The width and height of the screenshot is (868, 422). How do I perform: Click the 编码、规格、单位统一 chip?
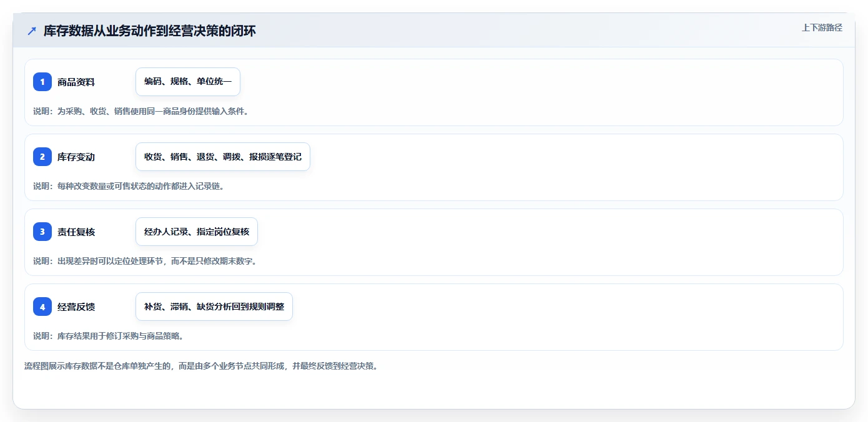188,82
